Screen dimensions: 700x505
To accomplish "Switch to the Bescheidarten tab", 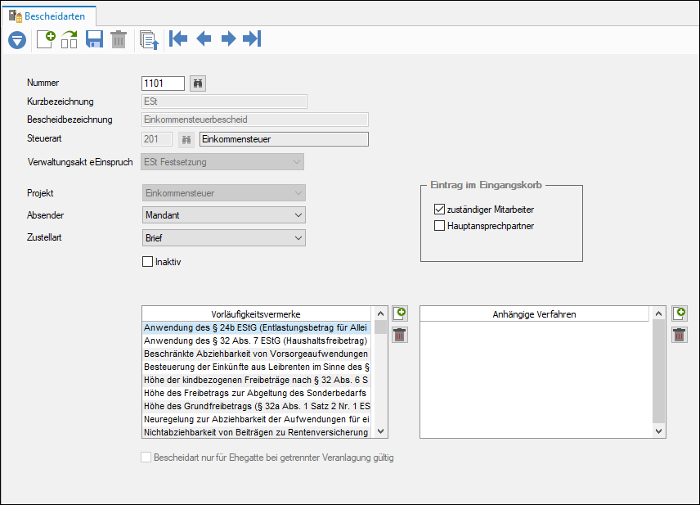I will (48, 16).
